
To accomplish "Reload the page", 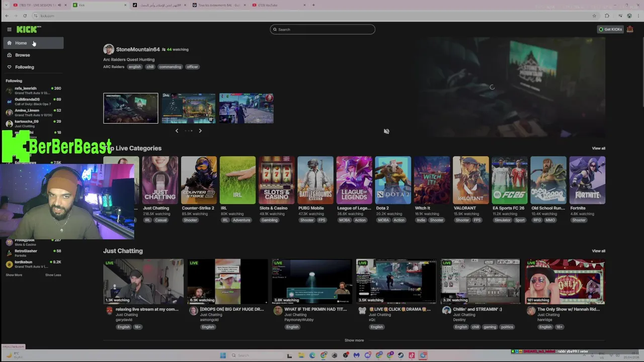I will tap(25, 16).
